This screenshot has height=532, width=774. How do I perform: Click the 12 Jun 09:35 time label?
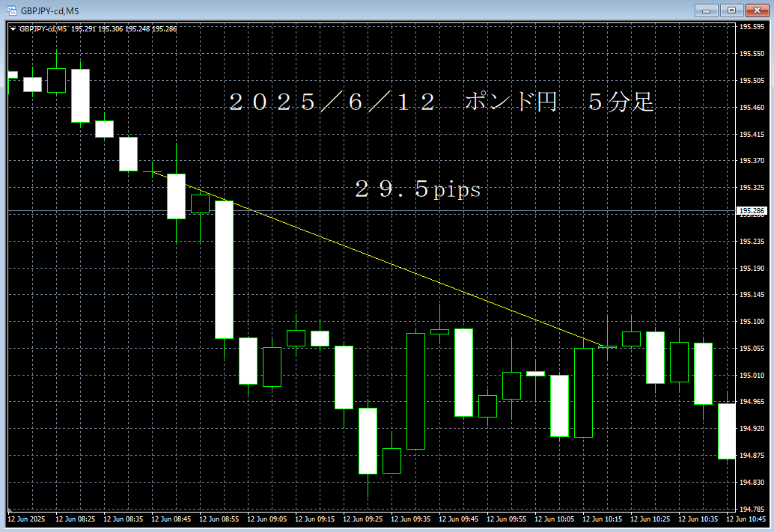[x=410, y=519]
